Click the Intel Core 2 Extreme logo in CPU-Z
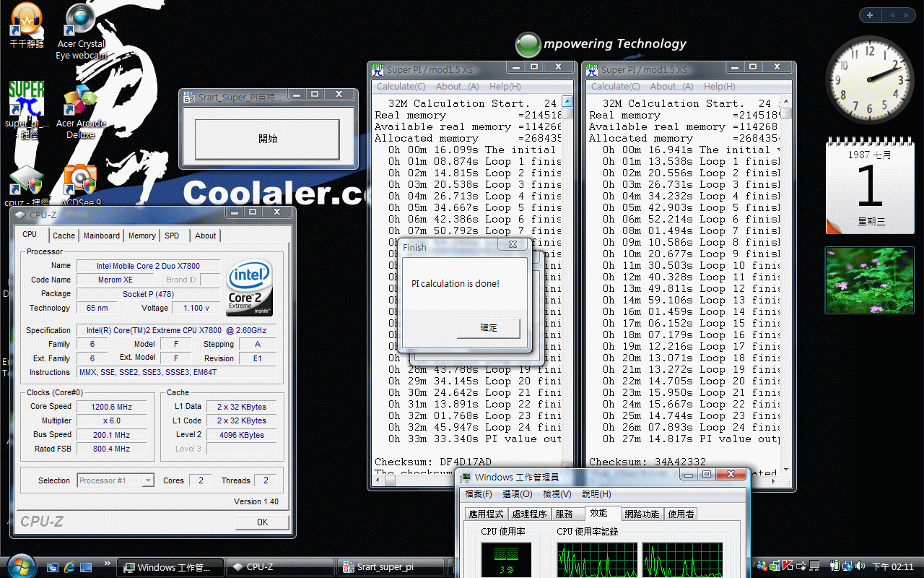The height and width of the screenshot is (578, 924). [250, 288]
